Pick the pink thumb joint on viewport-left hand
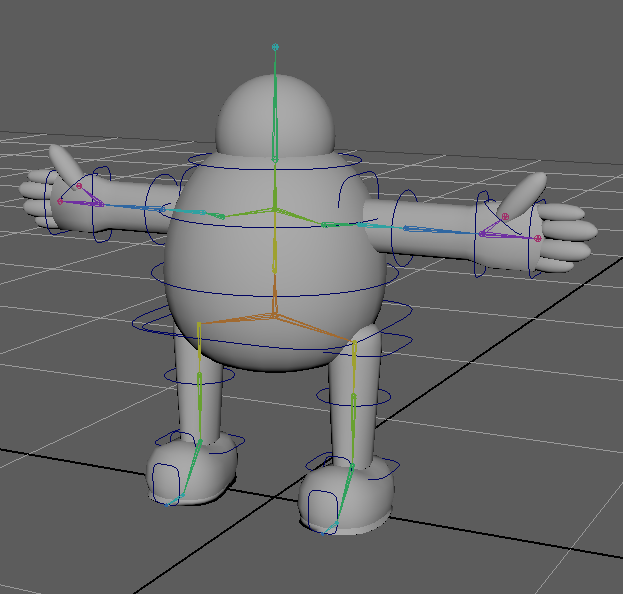 click(79, 186)
